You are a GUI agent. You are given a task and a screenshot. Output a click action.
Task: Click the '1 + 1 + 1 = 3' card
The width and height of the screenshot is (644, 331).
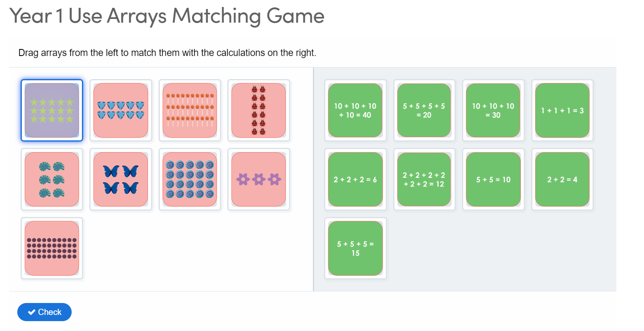[562, 110]
